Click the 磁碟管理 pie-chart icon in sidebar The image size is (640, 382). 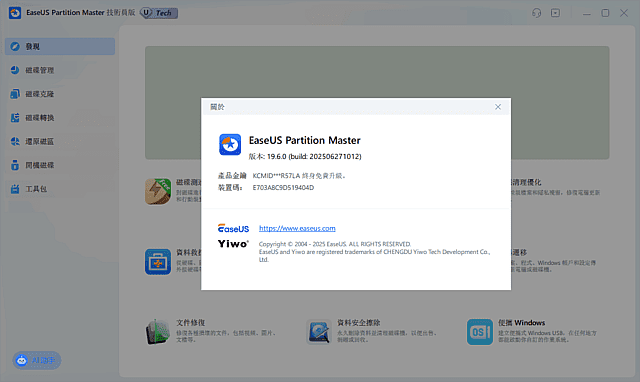pos(15,70)
